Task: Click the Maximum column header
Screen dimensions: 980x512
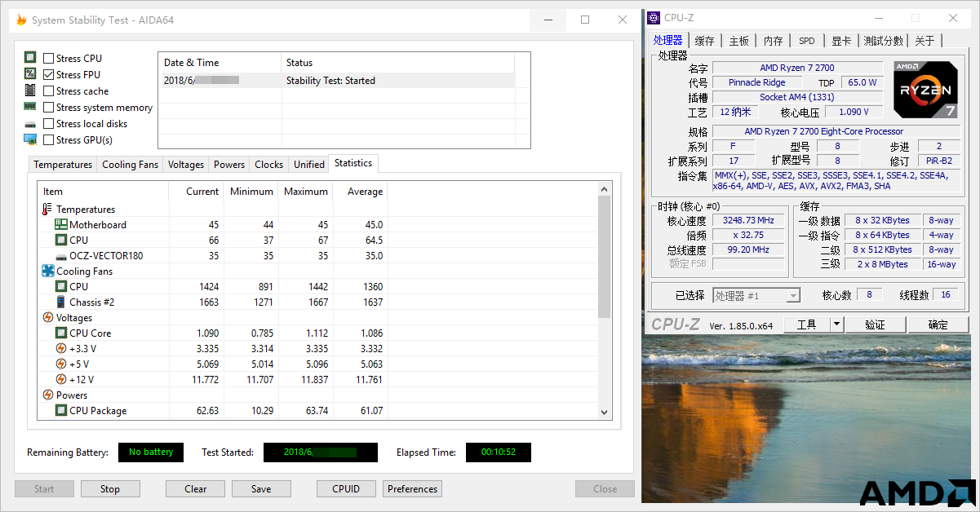Action: [x=306, y=192]
